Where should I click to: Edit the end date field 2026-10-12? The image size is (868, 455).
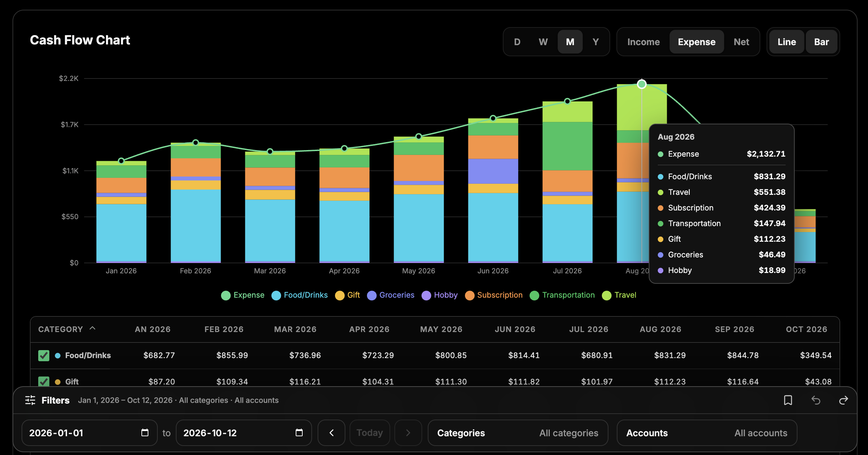(244, 433)
